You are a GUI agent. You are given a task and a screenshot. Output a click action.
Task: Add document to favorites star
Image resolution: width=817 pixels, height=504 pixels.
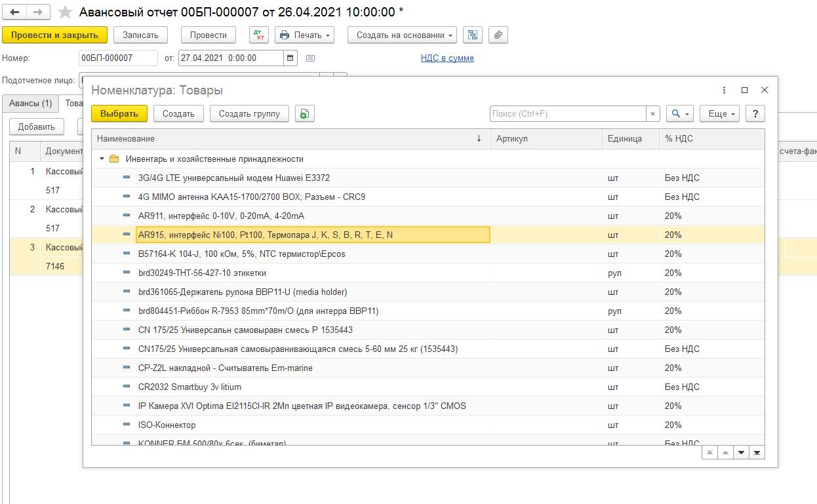click(65, 12)
